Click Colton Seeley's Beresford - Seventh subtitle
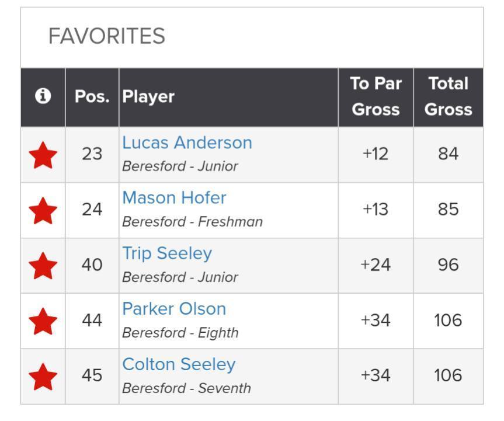The image size is (504, 421). tap(186, 388)
